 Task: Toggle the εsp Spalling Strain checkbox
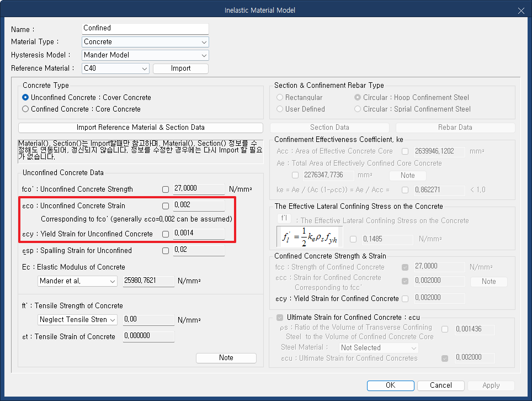(x=165, y=250)
